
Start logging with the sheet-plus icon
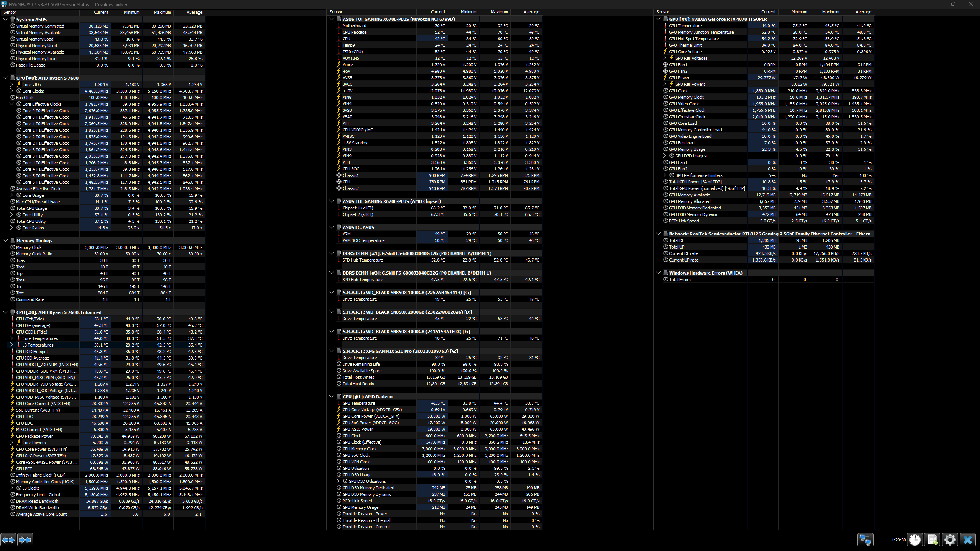click(932, 540)
